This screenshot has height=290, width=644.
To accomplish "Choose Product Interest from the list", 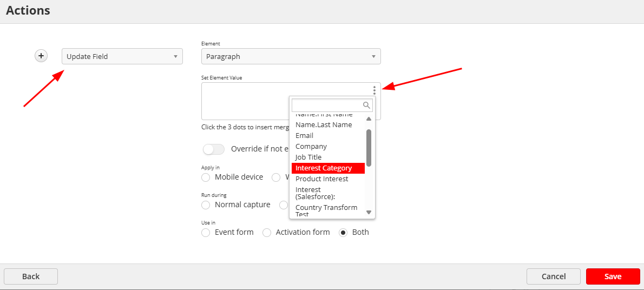I will (328, 179).
